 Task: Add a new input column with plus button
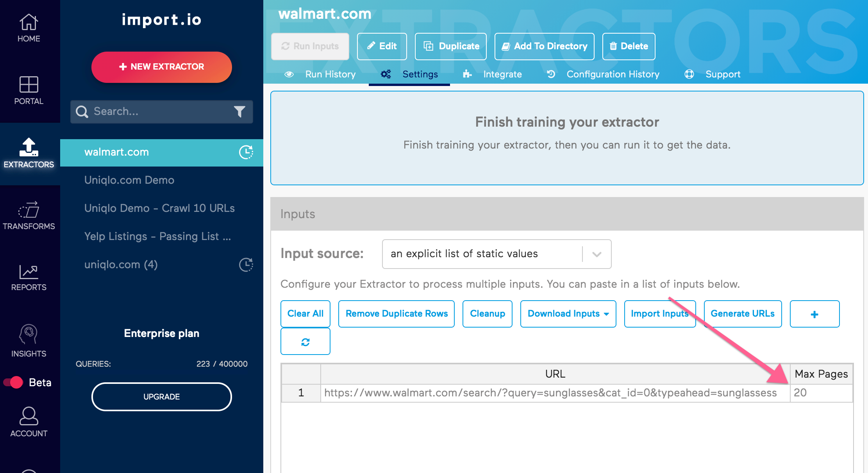click(814, 314)
